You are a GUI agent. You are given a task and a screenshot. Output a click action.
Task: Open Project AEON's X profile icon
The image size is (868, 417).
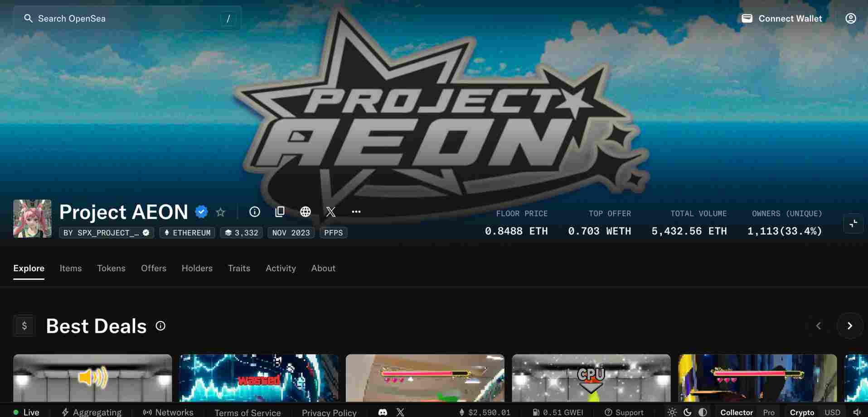[331, 211]
